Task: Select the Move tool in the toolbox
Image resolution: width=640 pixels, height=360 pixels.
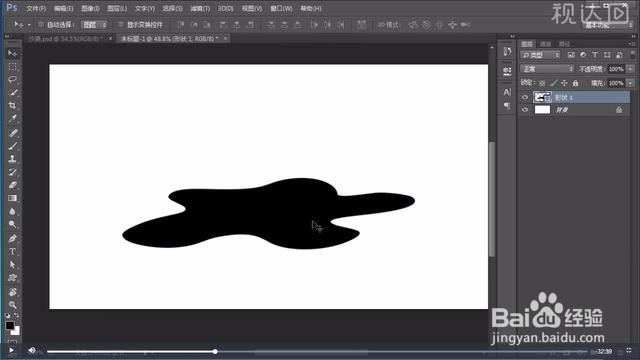Action: [12, 53]
